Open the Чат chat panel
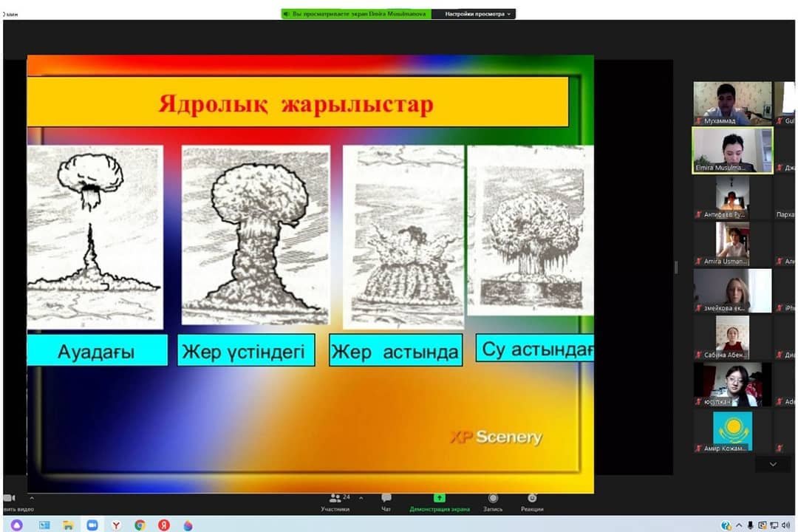798x532 pixels. [x=386, y=502]
